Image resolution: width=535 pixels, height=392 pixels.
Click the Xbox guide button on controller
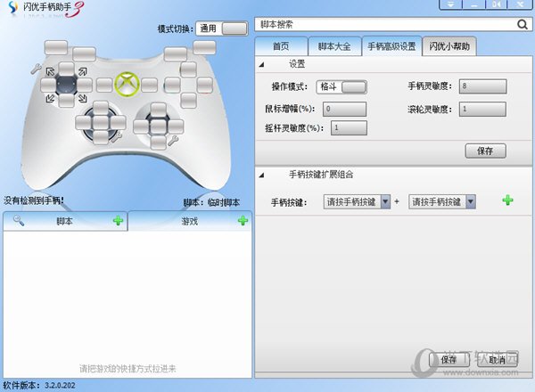click(127, 85)
